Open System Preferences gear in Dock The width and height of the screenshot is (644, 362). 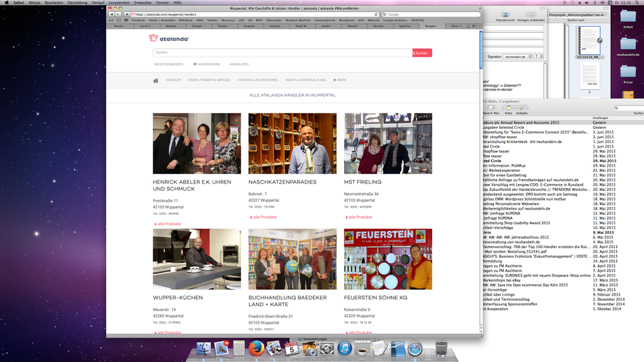click(x=327, y=348)
